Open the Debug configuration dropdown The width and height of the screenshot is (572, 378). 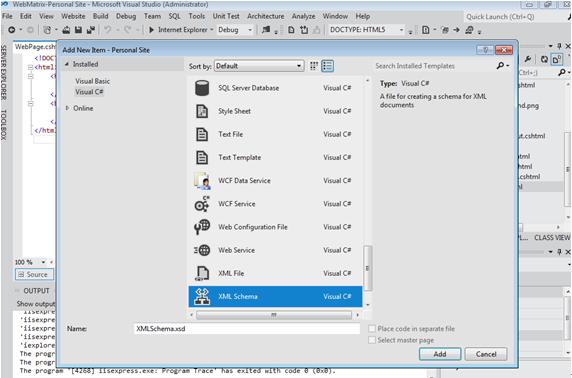tap(235, 30)
